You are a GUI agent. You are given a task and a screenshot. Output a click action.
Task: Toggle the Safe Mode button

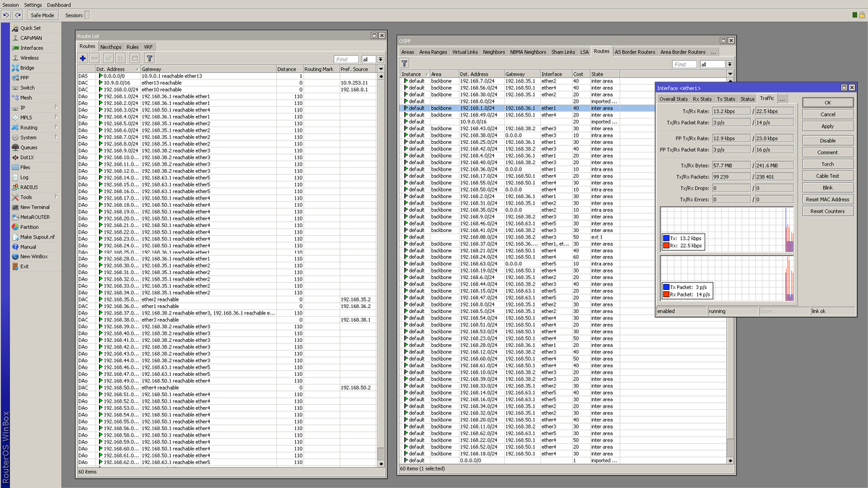point(42,14)
